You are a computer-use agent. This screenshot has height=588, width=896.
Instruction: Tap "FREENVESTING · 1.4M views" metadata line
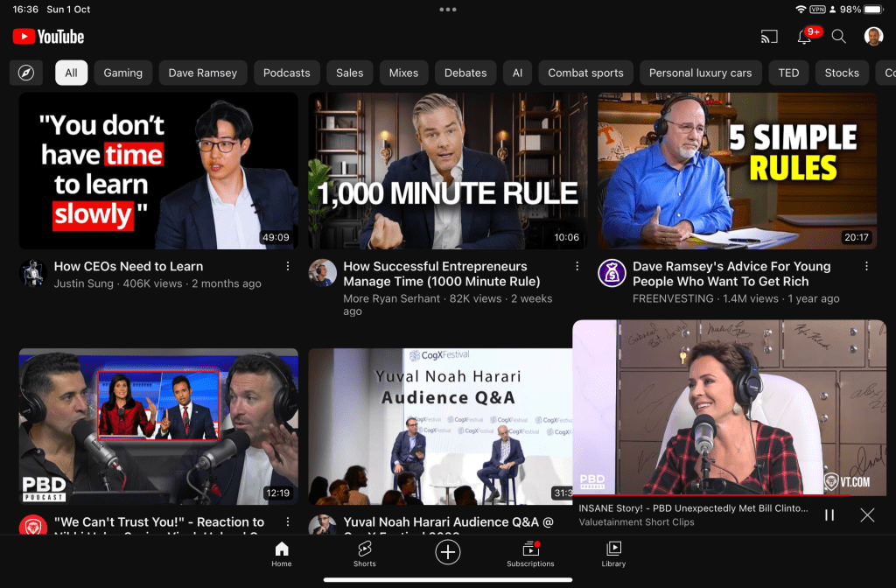[x=736, y=298]
